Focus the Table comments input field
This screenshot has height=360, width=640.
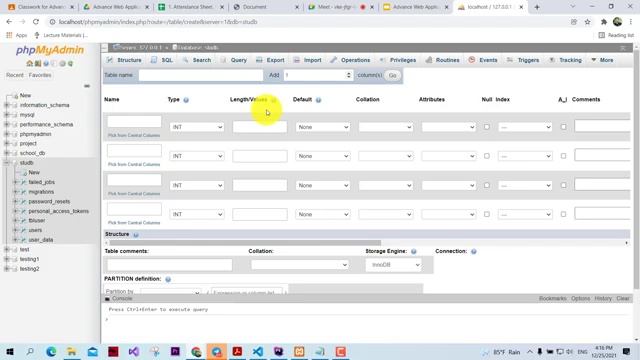click(x=169, y=264)
